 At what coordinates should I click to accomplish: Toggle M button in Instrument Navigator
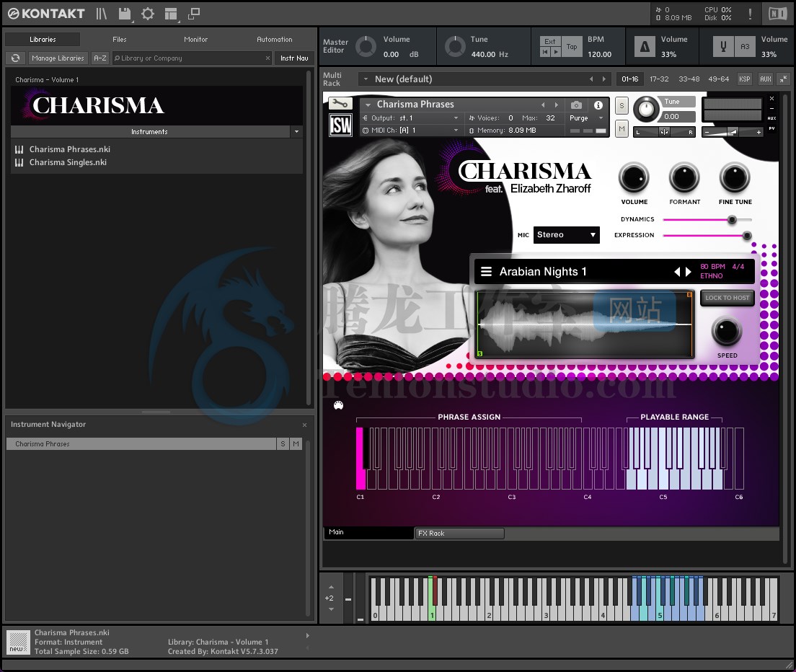[x=296, y=443]
